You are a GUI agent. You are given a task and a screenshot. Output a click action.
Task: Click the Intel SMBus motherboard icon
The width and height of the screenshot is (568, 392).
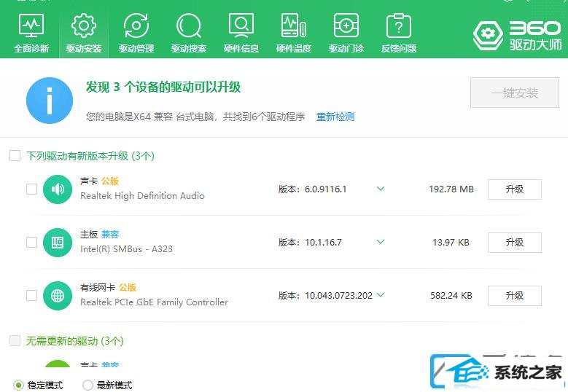(x=57, y=242)
